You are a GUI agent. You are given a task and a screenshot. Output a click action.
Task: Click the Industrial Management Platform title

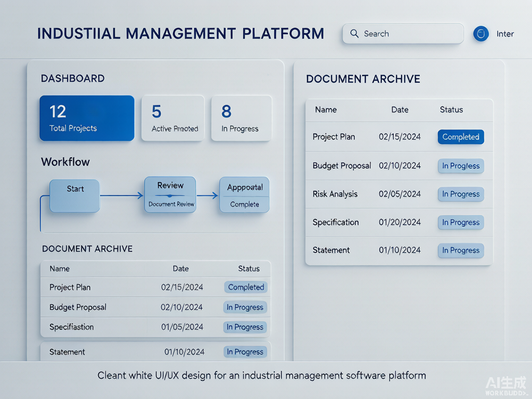(x=180, y=34)
